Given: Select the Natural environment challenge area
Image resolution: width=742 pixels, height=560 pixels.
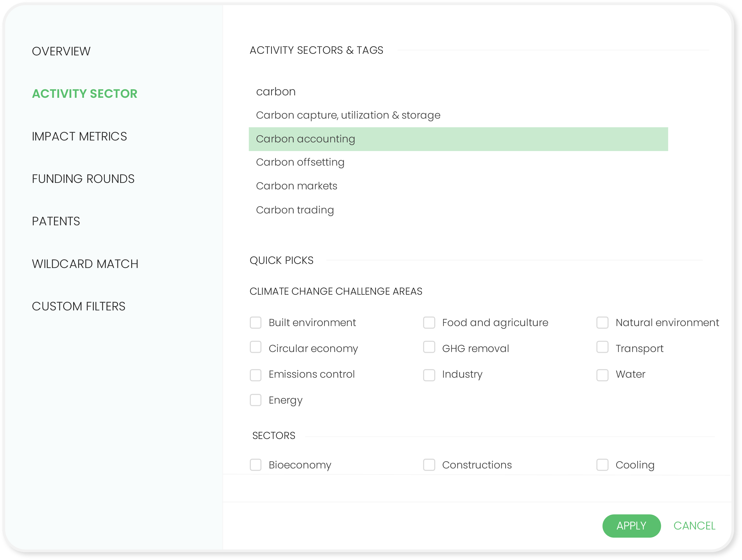Looking at the screenshot, I should (602, 323).
